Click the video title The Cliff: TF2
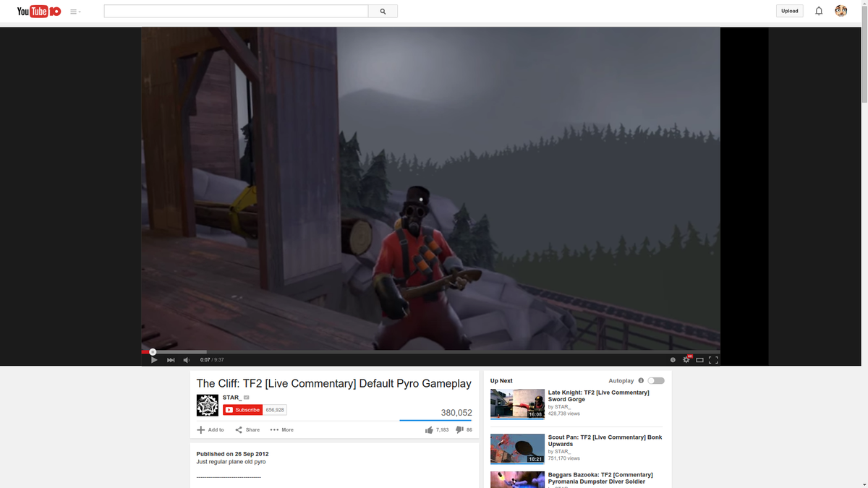The height and width of the screenshot is (488, 868). click(x=333, y=383)
